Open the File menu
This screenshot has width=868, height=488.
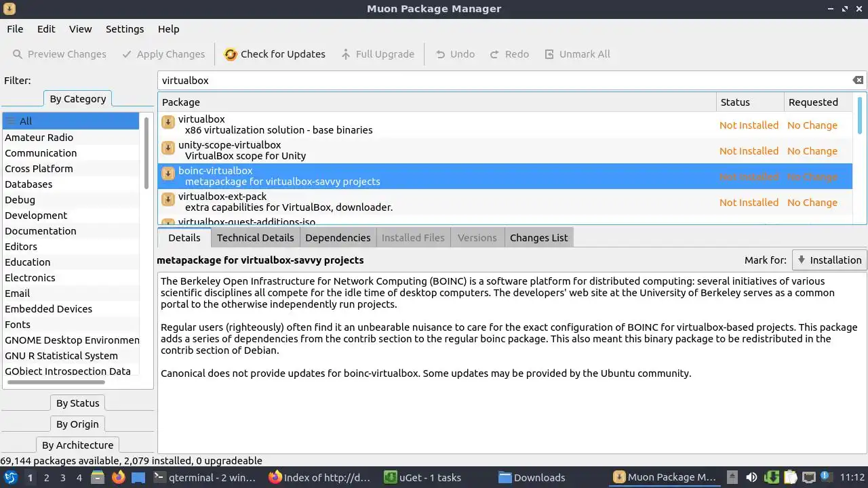coord(15,29)
